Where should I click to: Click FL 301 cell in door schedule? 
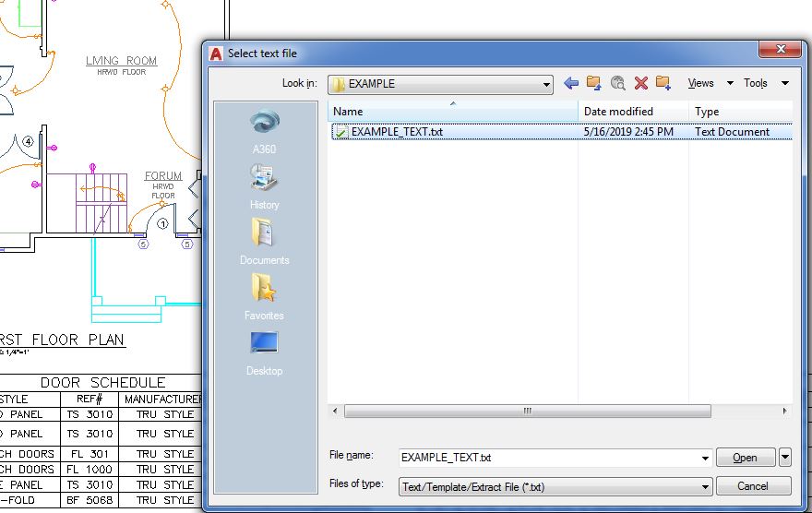click(x=90, y=454)
